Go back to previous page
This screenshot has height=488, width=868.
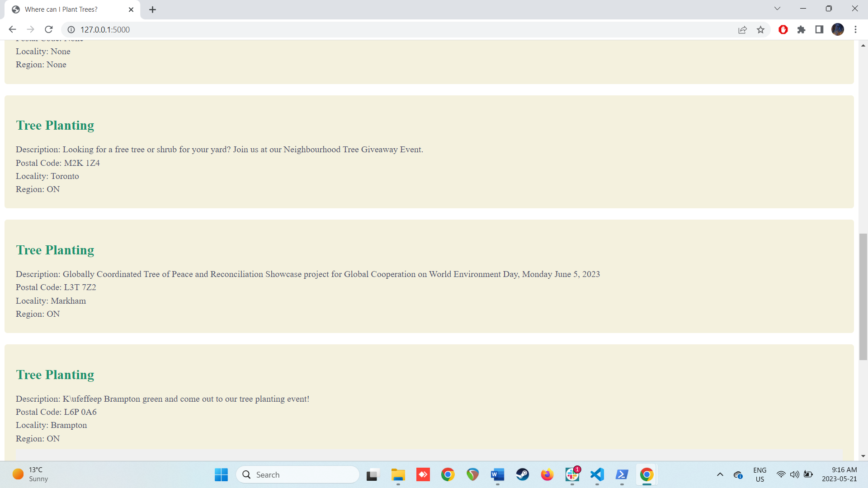coord(12,29)
